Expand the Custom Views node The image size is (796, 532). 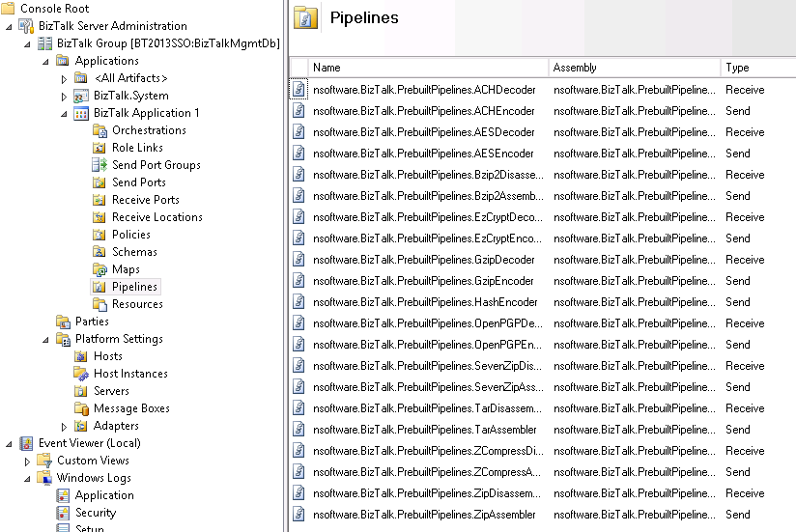[27, 462]
